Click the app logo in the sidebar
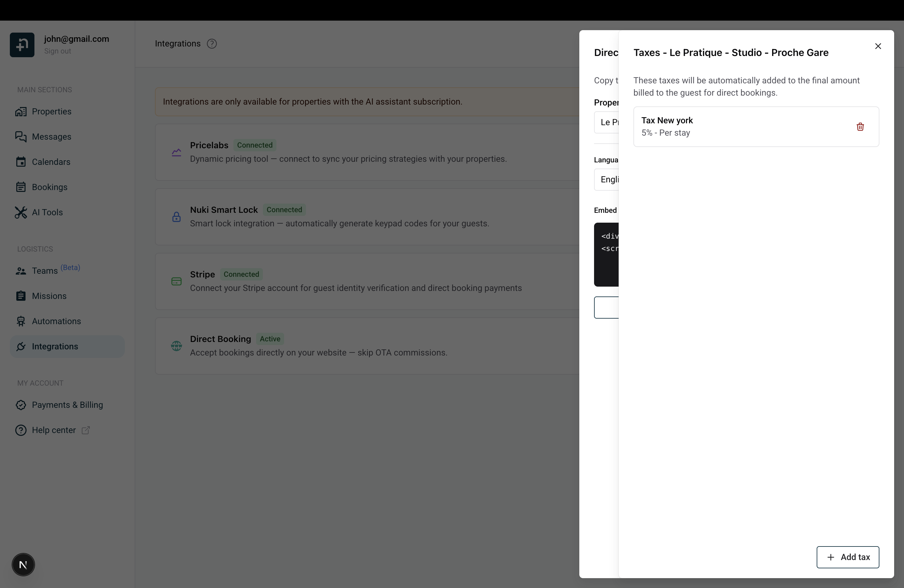This screenshot has height=588, width=904. coord(22,45)
